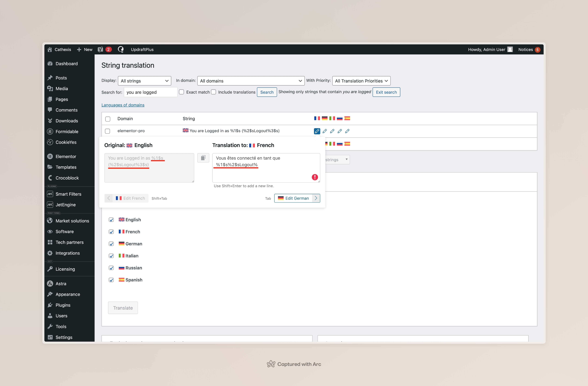Click the second pencil icon to edit the German translation
The width and height of the screenshot is (588, 386).
[x=325, y=131]
